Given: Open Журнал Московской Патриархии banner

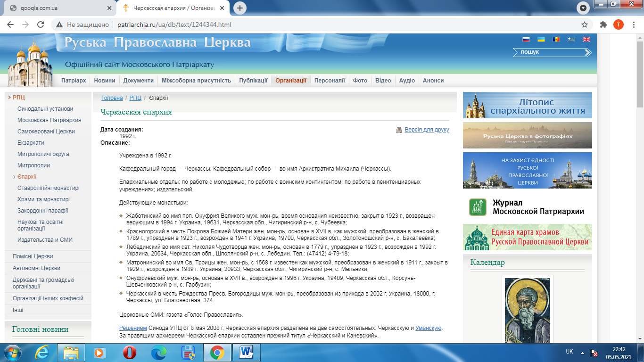Looking at the screenshot, I should [x=528, y=207].
